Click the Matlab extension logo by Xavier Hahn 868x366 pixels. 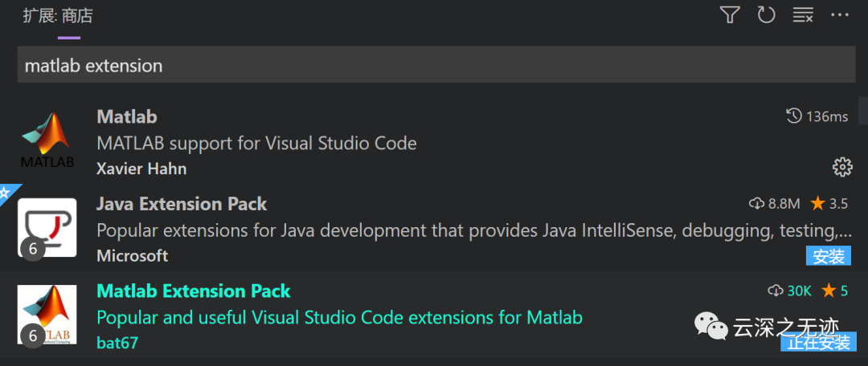(x=47, y=140)
